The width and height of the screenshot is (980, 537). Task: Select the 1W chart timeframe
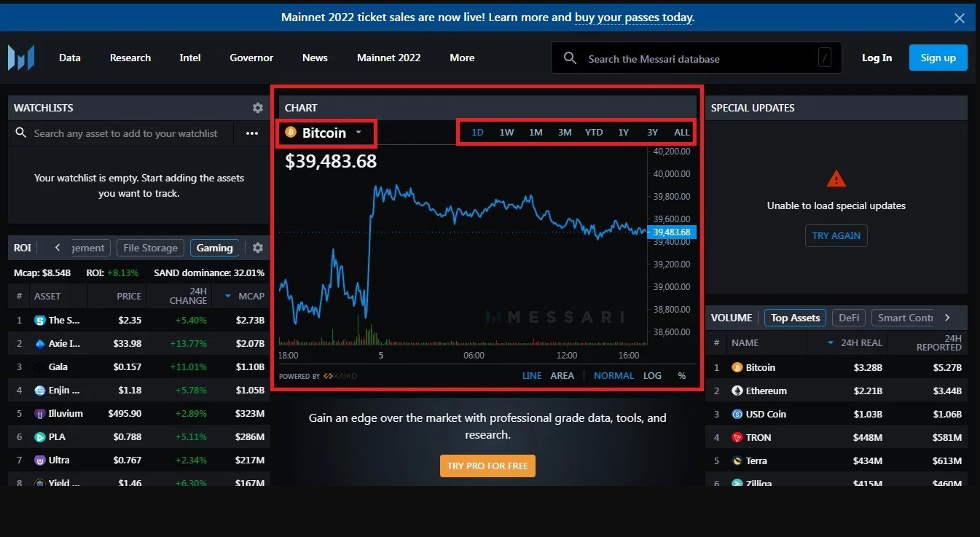[506, 132]
